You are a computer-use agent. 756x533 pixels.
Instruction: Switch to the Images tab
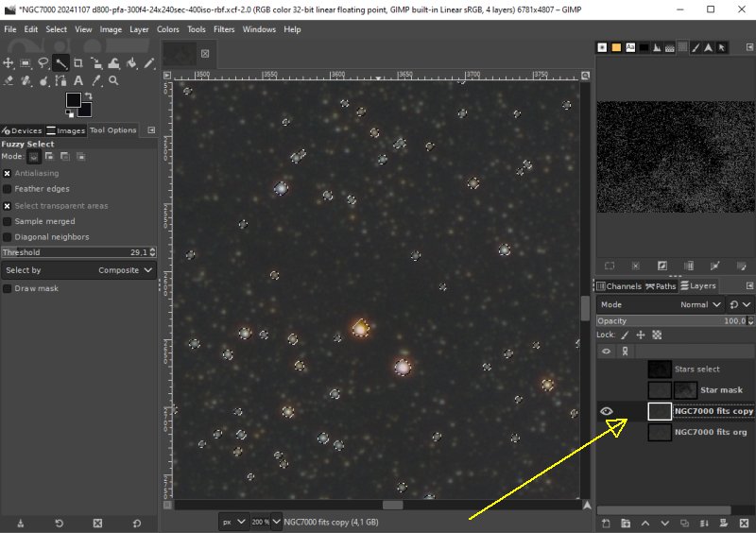pos(66,130)
